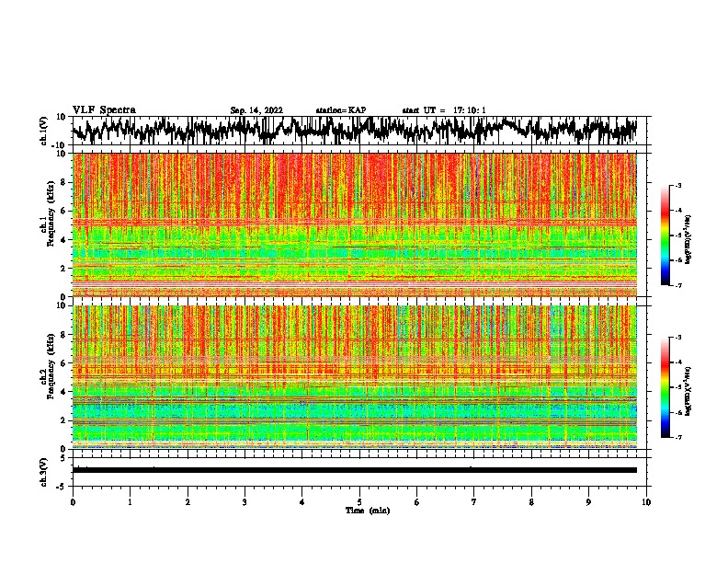The width and height of the screenshot is (728, 563).
Task: Click the time axis tick label "5"
Action: [x=359, y=502]
